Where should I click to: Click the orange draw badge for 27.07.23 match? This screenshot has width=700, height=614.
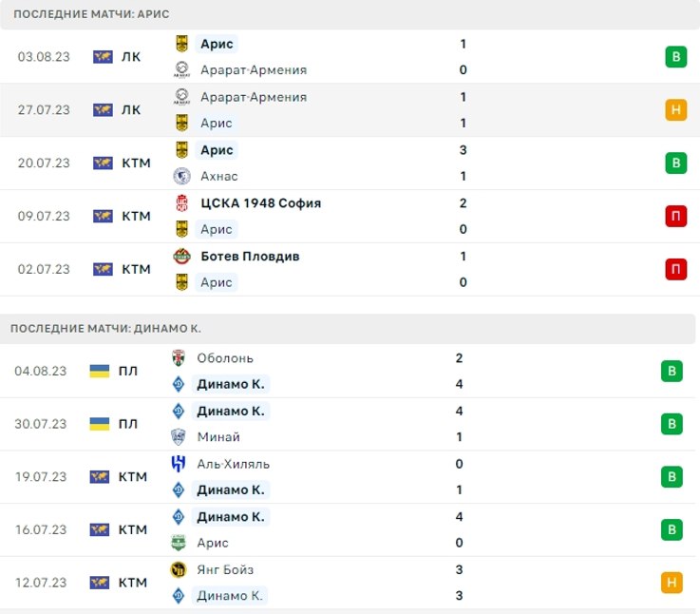coord(675,109)
